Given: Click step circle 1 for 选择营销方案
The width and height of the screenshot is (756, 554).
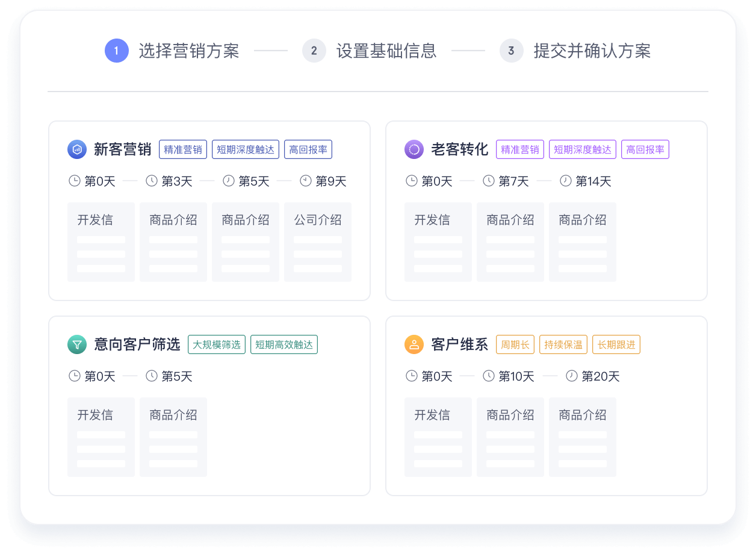Looking at the screenshot, I should tap(117, 51).
